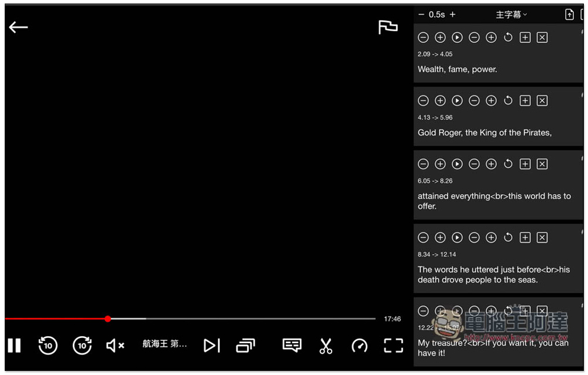Skip forward 10 seconds
The image size is (588, 375).
click(x=82, y=346)
